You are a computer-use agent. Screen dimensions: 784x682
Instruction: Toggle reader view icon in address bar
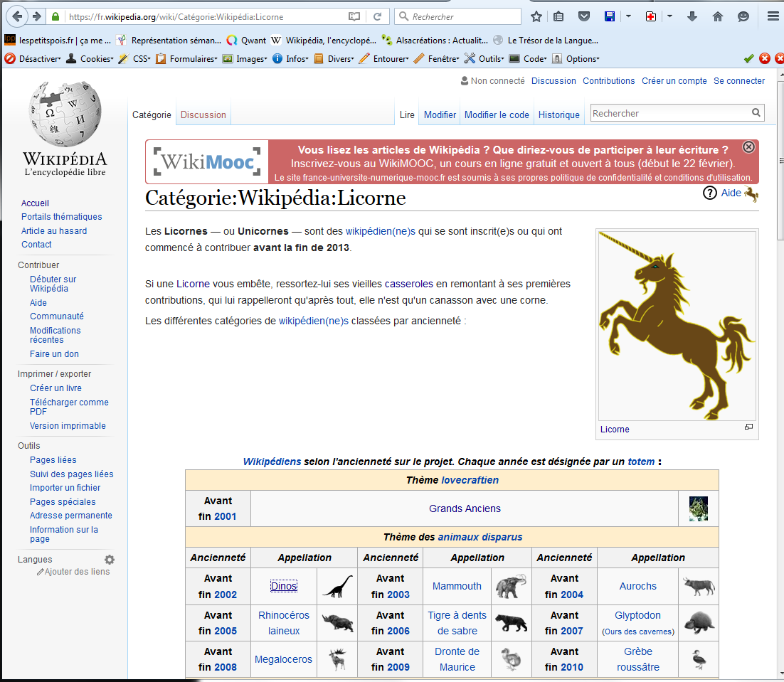click(x=354, y=16)
